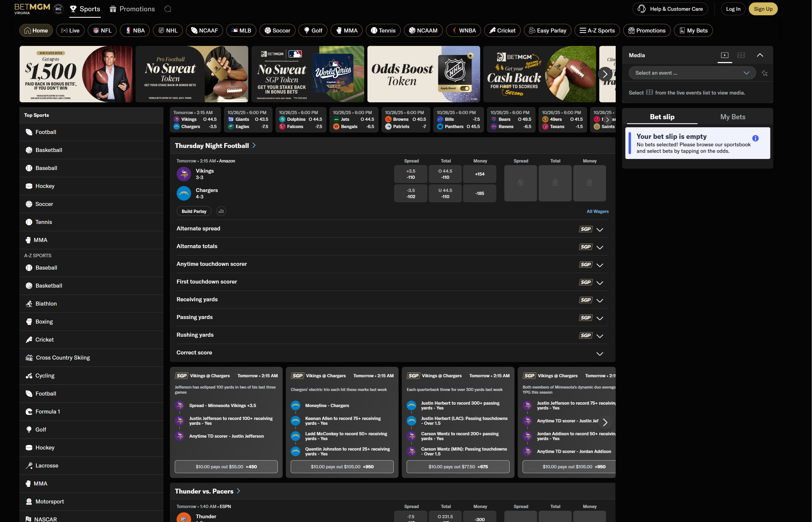The image size is (812, 522).
Task: Open Biathlon in the A-Z sports list
Action: (x=46, y=304)
